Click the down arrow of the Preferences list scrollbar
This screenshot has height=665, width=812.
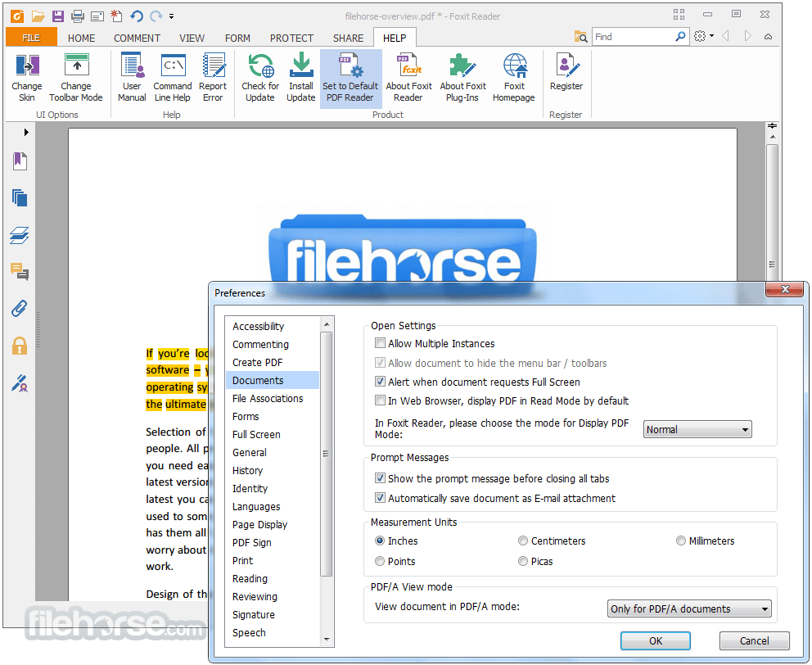point(327,640)
